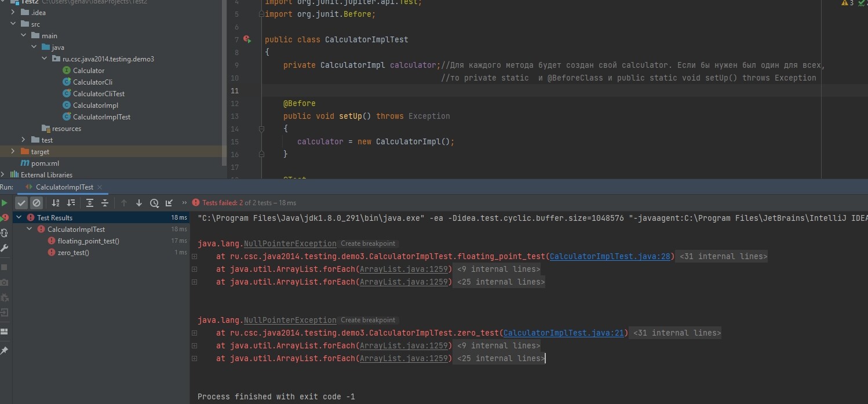Close the CalculatorImplTest run tab

click(x=100, y=187)
